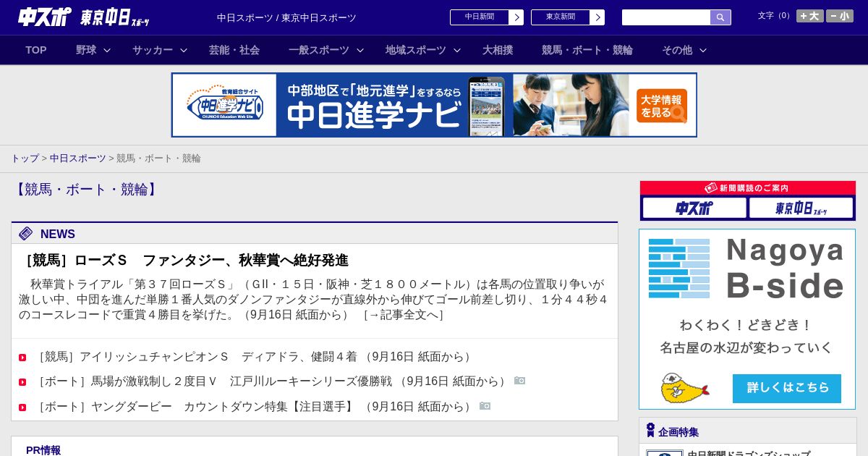
Task: Expand the その他 dropdown chevron
Action: tap(703, 50)
